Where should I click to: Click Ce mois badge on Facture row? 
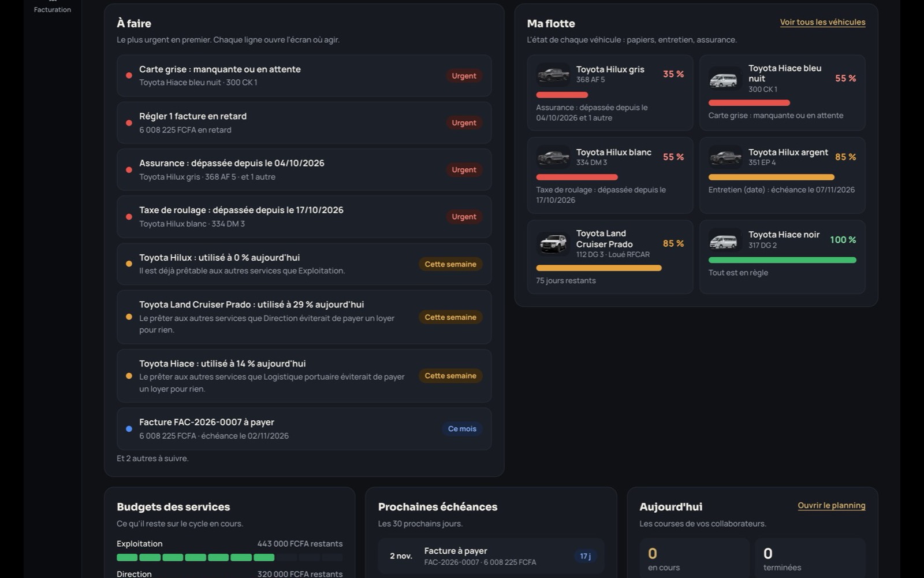pos(462,429)
